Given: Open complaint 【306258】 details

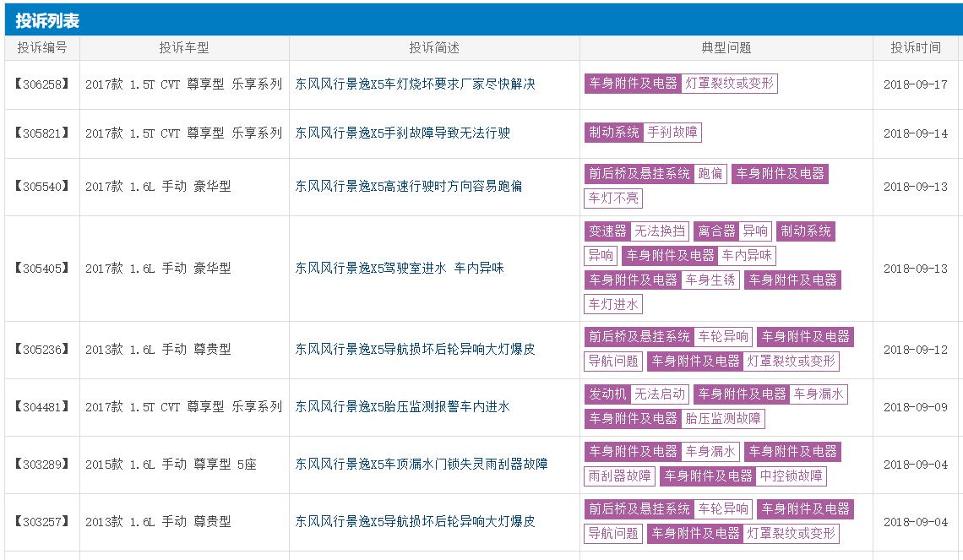Looking at the screenshot, I should (x=41, y=84).
